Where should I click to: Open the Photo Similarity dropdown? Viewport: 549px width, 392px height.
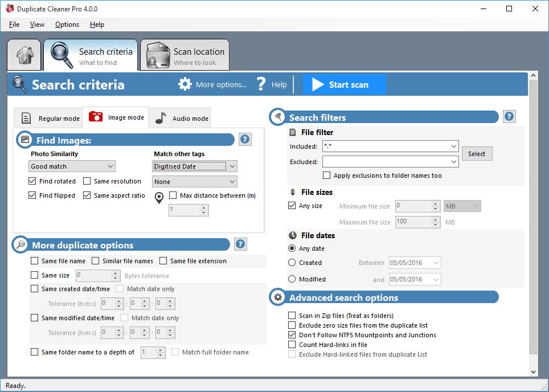pyautogui.click(x=72, y=166)
